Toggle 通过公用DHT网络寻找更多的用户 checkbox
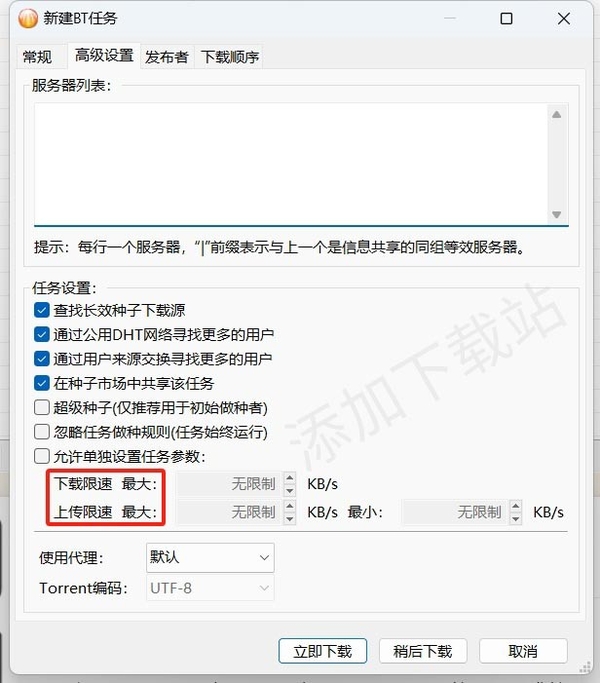This screenshot has height=683, width=600. [x=41, y=335]
